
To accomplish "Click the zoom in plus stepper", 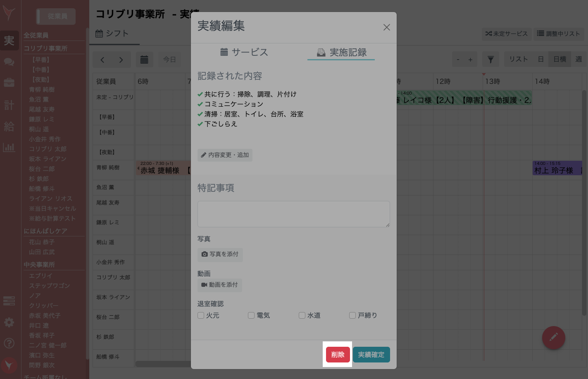I will click(x=470, y=59).
